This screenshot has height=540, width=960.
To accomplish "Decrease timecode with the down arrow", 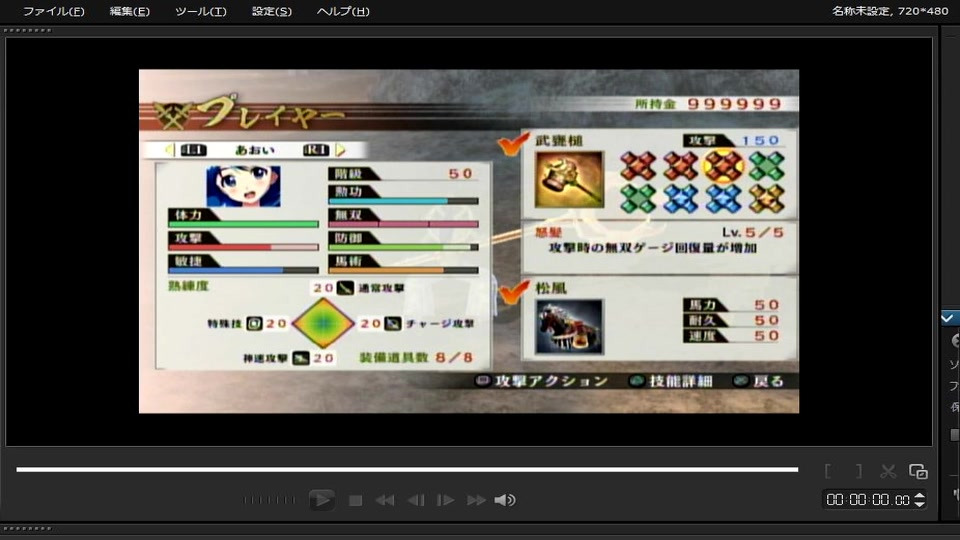I will click(919, 504).
